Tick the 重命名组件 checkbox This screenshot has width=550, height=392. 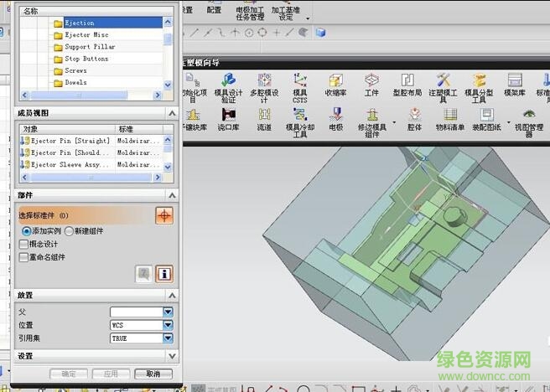point(23,257)
